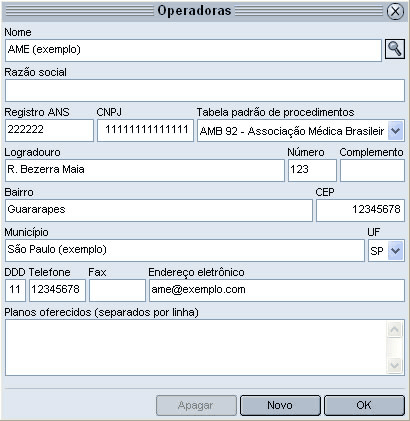Click the Número field

tap(312, 170)
